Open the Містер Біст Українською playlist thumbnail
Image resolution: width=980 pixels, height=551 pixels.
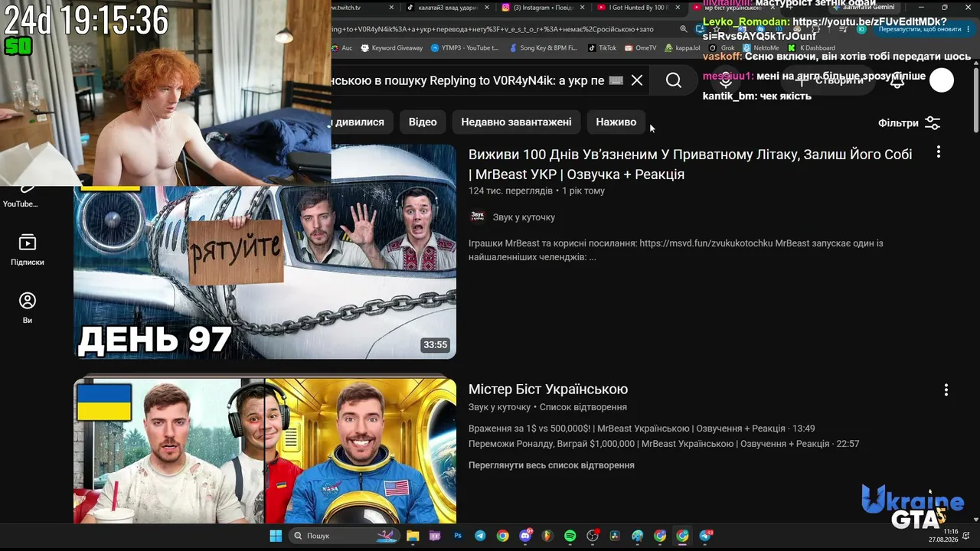pos(265,452)
